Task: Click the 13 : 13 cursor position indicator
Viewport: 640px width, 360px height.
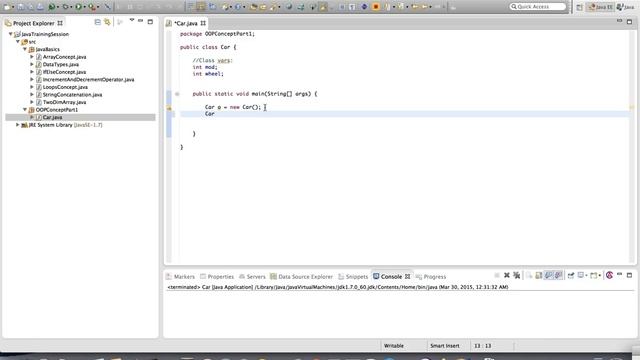Action: (482, 346)
